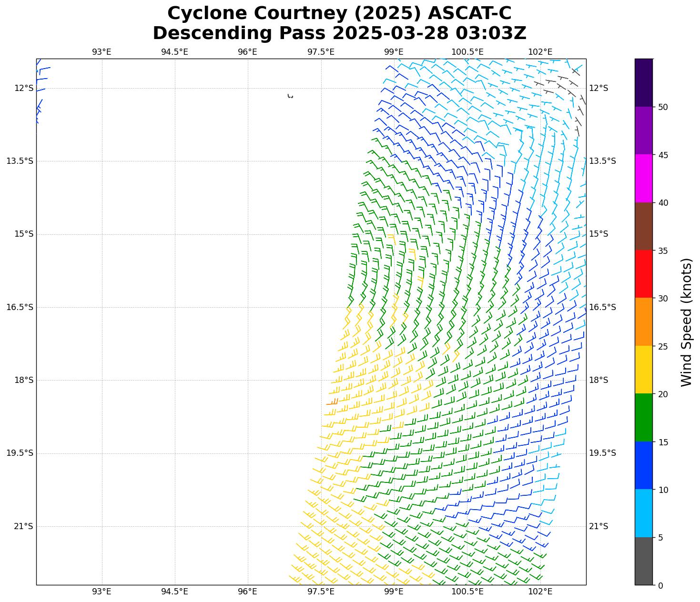The width and height of the screenshot is (700, 602).
Task: Click the red 30–35 knots colorbar segment
Action: pos(643,274)
